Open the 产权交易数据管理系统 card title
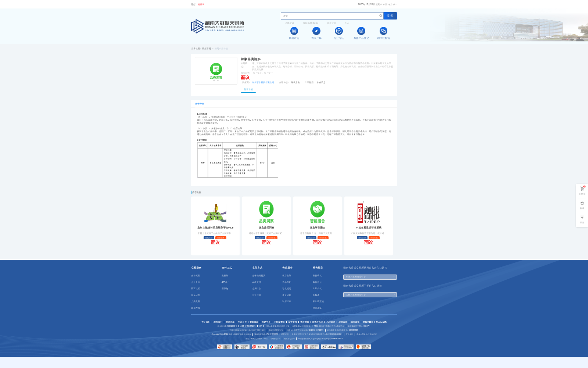The image size is (588, 368). pyautogui.click(x=369, y=228)
